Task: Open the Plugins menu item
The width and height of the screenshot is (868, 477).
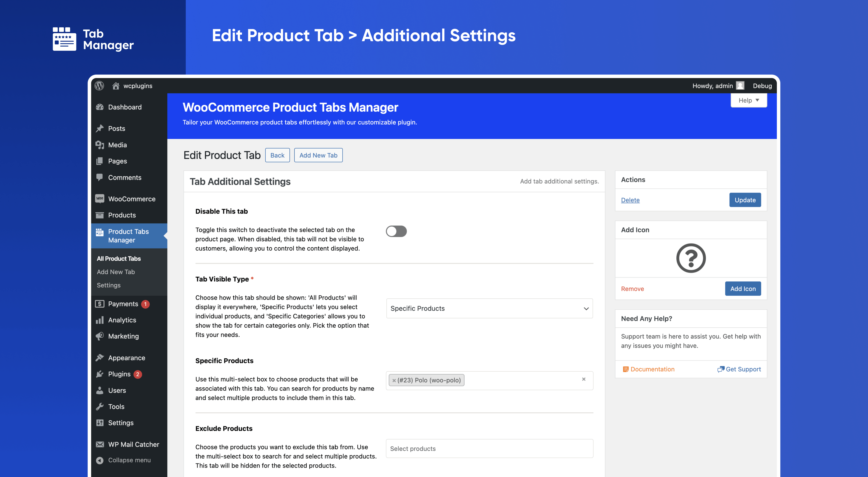Action: coord(119,374)
